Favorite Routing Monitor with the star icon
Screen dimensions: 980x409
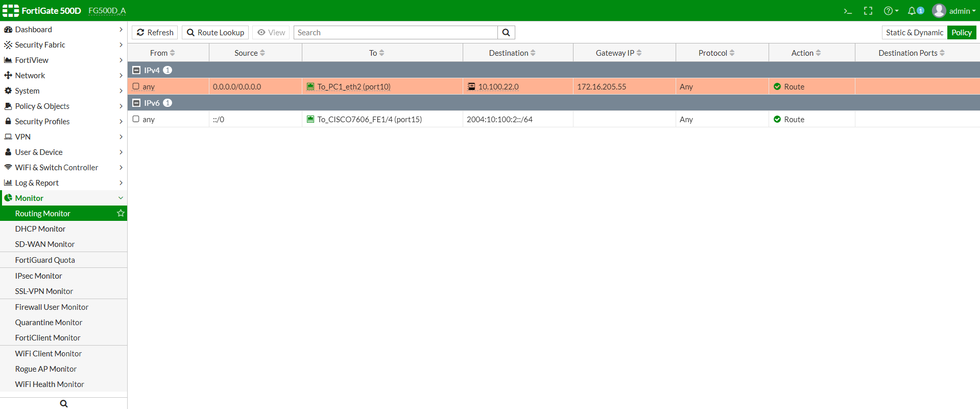point(121,213)
